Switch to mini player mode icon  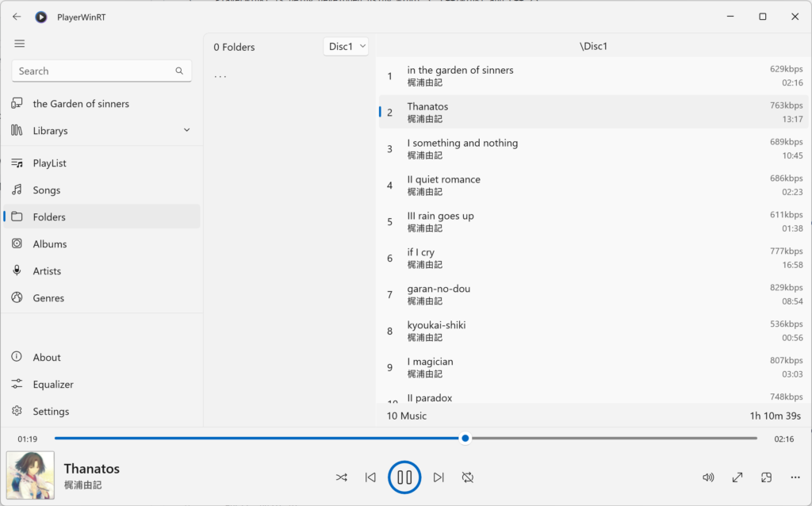(x=767, y=477)
